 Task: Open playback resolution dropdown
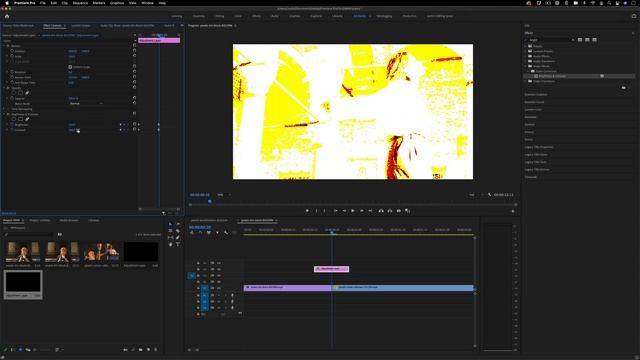[x=475, y=195]
